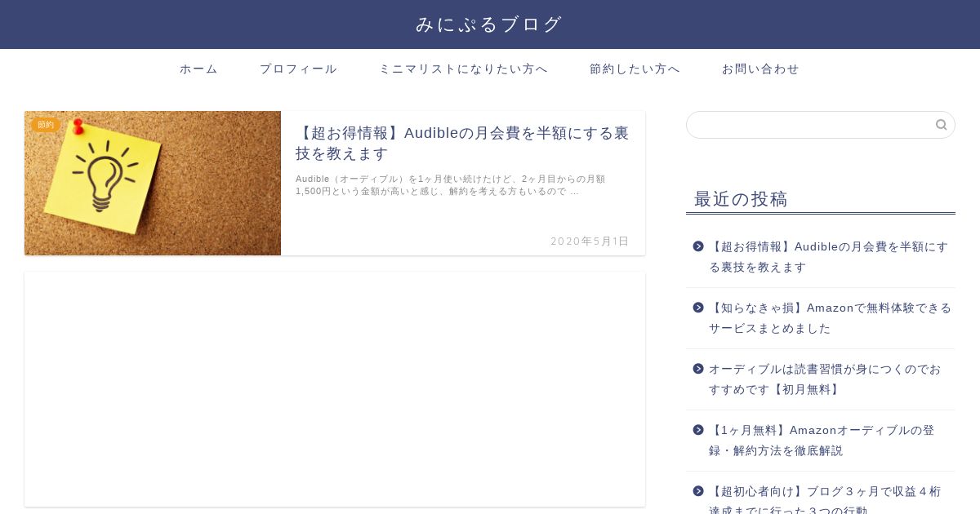980x514 pixels.
Task: Click chevron icon beside オーディブルは読書習慣 post
Action: (x=698, y=369)
